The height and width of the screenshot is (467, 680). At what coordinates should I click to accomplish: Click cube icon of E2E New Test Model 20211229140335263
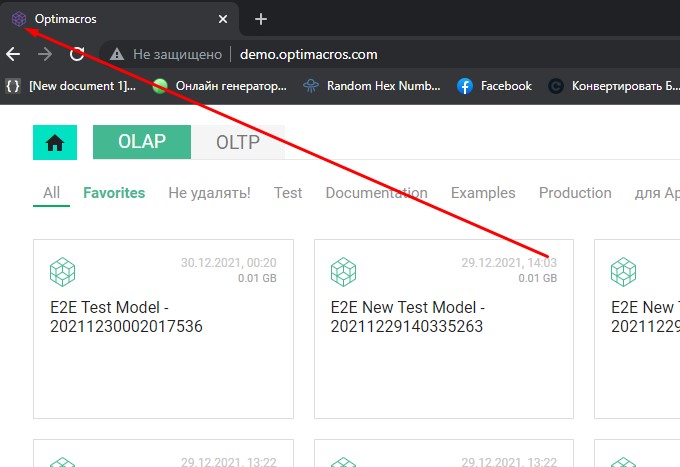coord(343,272)
